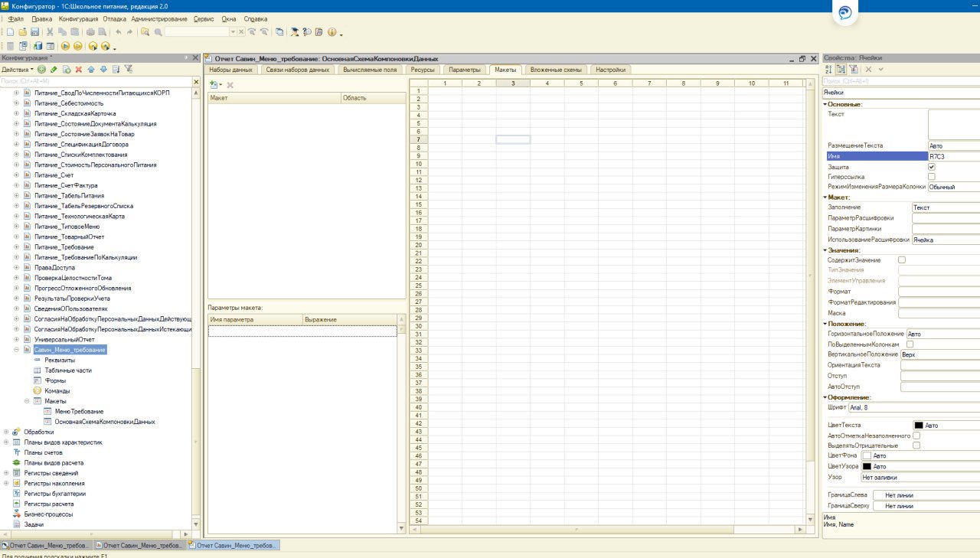The width and height of the screenshot is (980, 558).
Task: Open the Справка menu
Action: tap(255, 18)
